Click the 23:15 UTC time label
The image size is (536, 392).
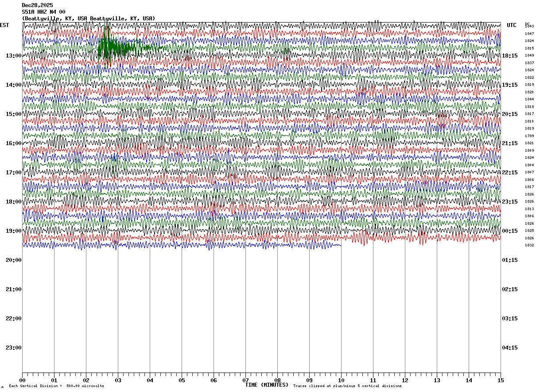(x=509, y=201)
